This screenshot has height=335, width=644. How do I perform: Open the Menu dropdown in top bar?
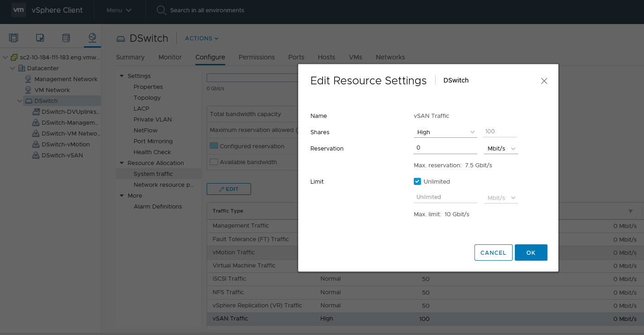pyautogui.click(x=119, y=10)
